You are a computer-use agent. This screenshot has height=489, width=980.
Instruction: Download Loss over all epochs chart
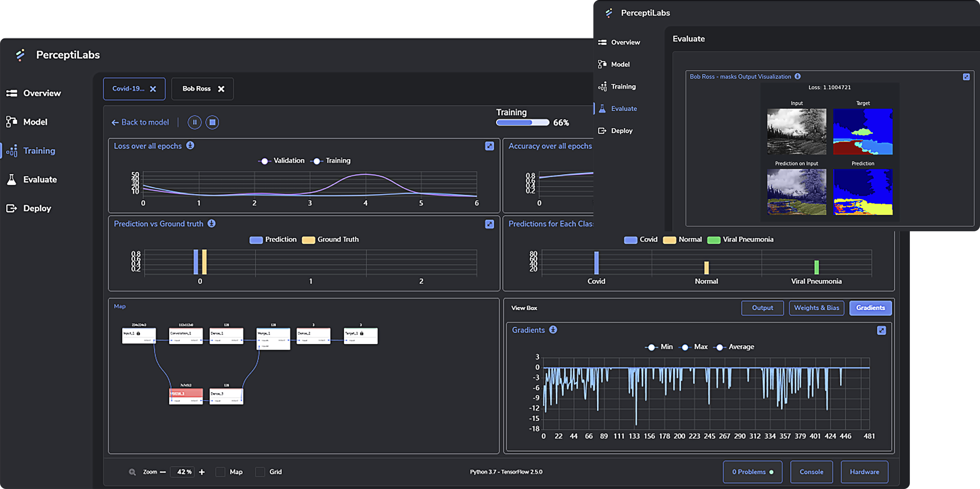pos(190,145)
